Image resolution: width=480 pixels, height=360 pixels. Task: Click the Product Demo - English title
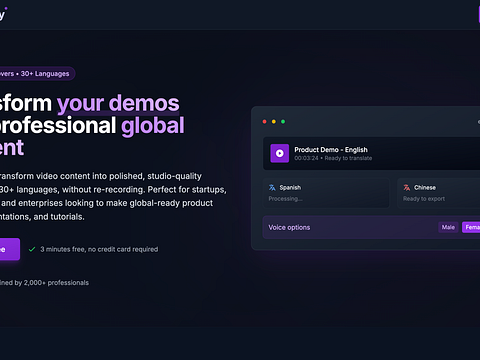[331, 150]
